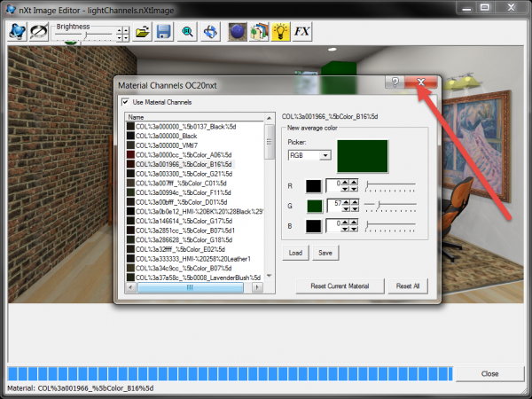Click the help question mark button
The width and height of the screenshot is (532, 399).
(x=395, y=82)
